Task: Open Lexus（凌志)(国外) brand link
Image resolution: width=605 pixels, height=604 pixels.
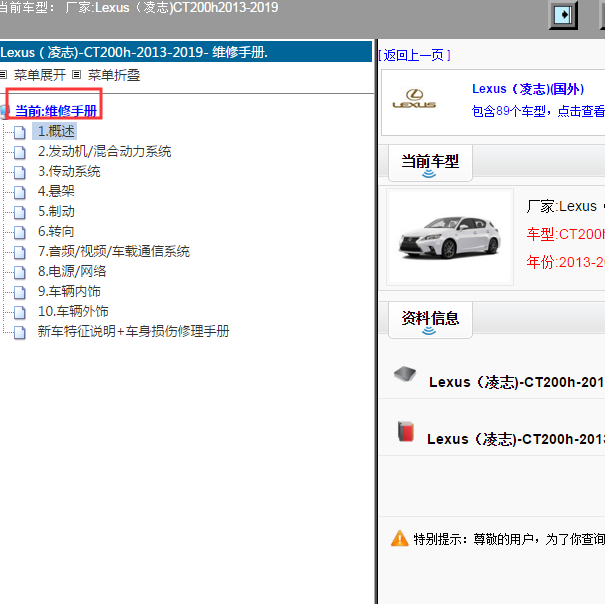Action: coord(529,89)
